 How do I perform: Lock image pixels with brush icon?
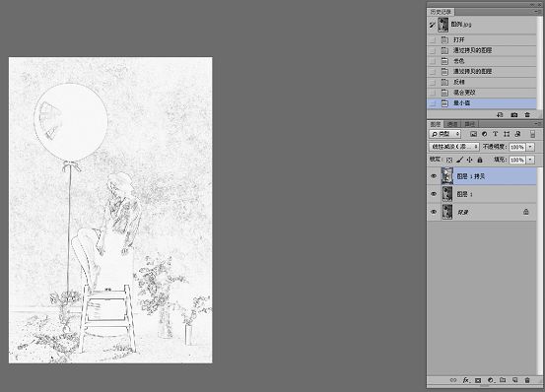tap(459, 160)
